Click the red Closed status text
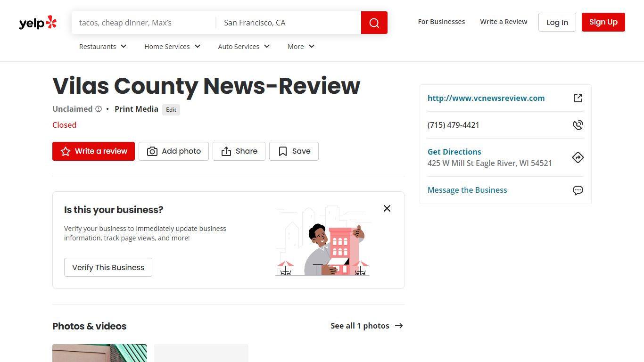This screenshot has height=362, width=644. pos(64,125)
